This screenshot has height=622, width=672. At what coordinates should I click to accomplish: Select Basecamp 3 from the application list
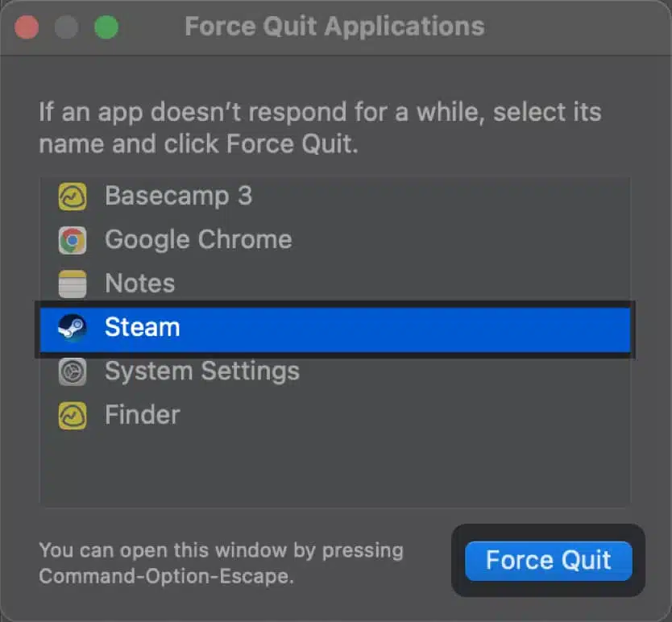(177, 196)
